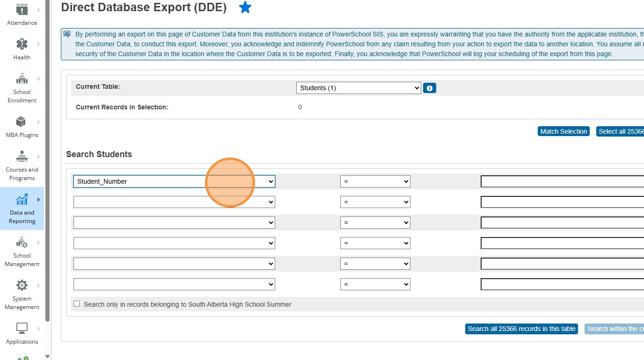
Task: Expand the Health submenu arrow
Action: pyautogui.click(x=38, y=44)
